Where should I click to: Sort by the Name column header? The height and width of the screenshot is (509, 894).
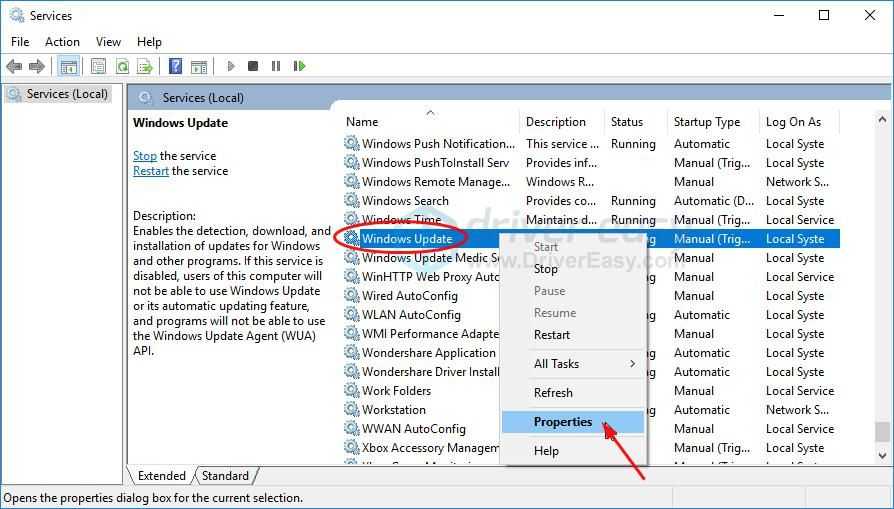coord(430,121)
